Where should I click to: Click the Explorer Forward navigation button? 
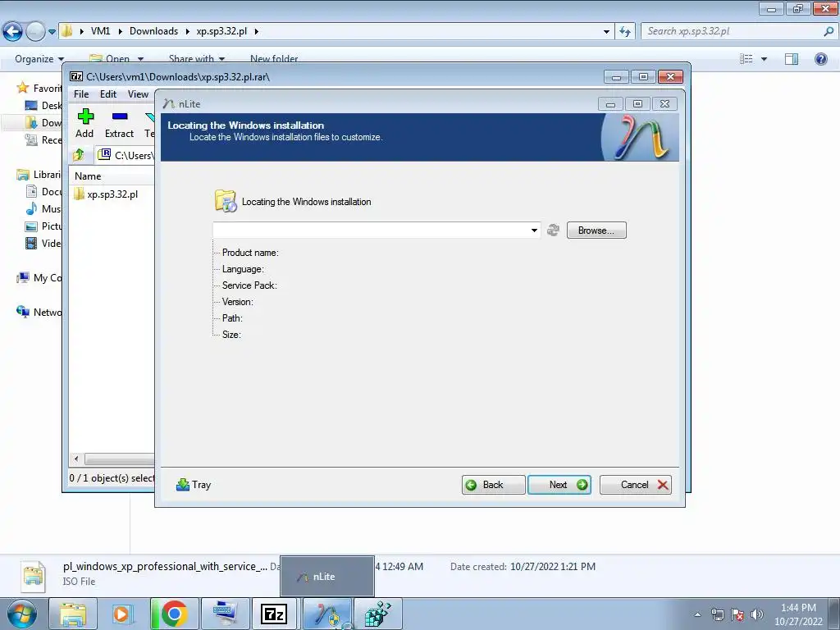[x=35, y=32]
